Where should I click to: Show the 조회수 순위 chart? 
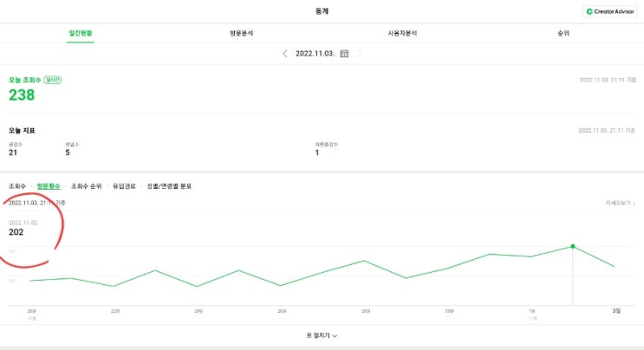87,186
